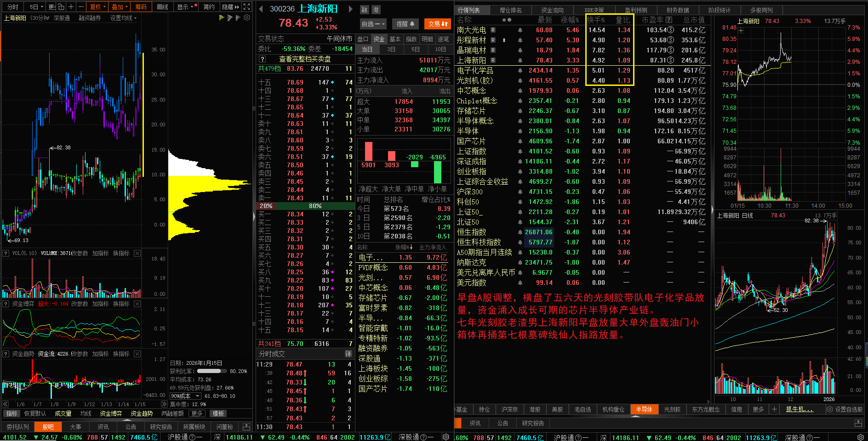
Task: Toggle the 筹码 chip distribution view
Action: tap(141, 7)
